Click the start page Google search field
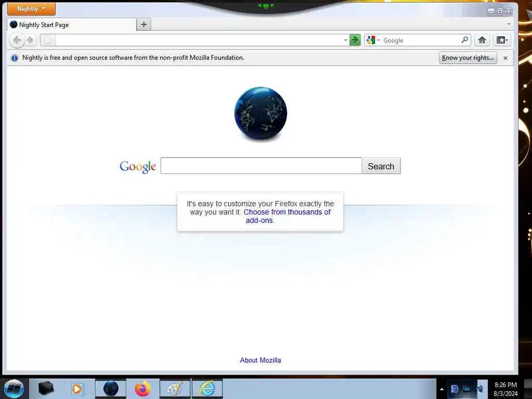Image resolution: width=532 pixels, height=399 pixels. 261,166
